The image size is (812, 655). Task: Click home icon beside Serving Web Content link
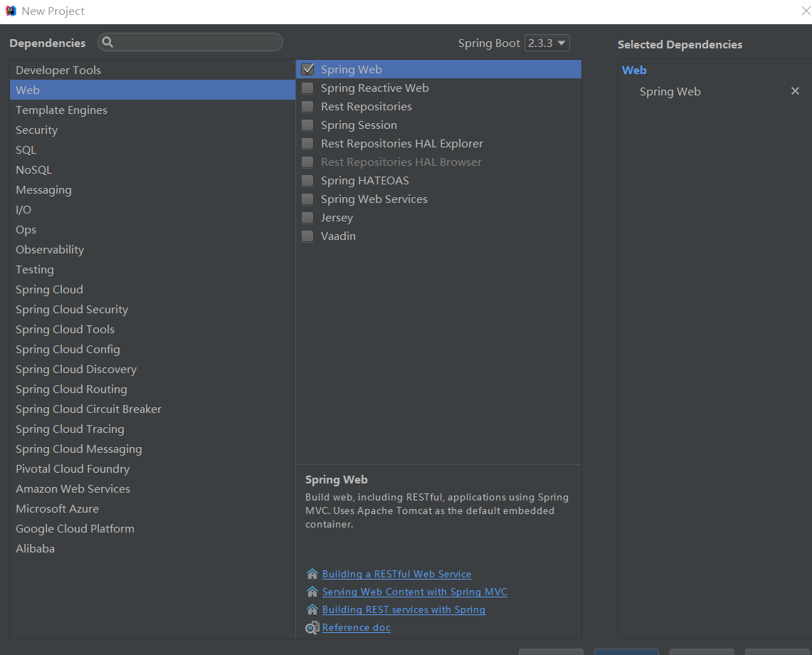[x=312, y=591]
